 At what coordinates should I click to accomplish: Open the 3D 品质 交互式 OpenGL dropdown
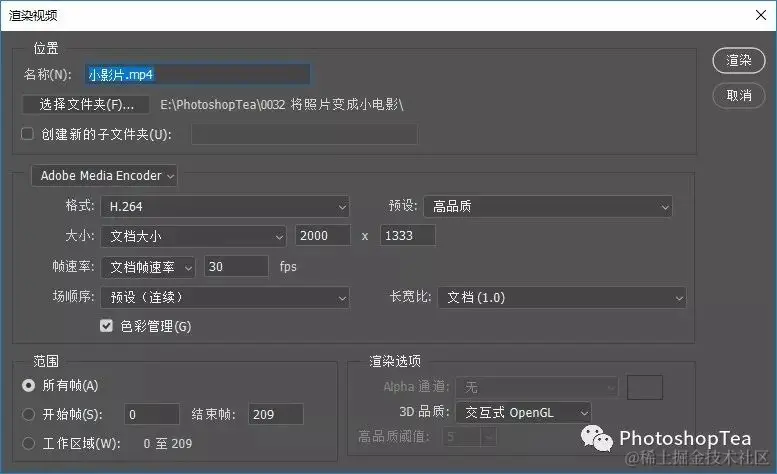[523, 413]
